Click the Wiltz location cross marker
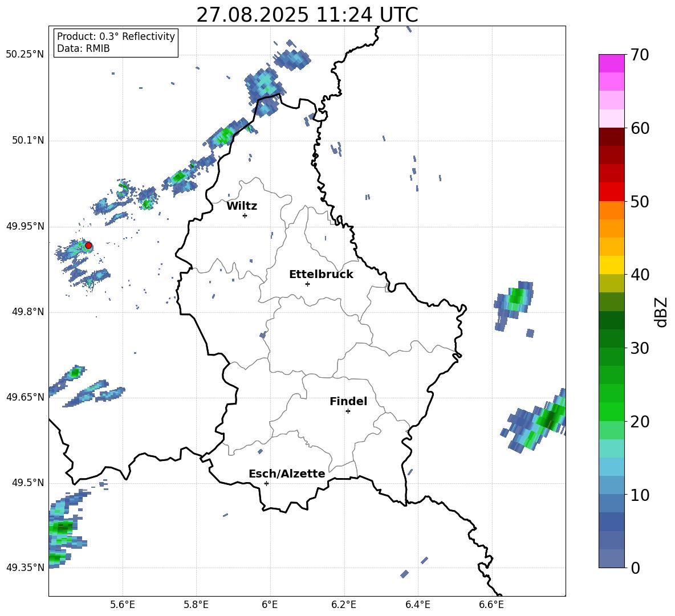The width and height of the screenshot is (675, 616). (x=245, y=215)
